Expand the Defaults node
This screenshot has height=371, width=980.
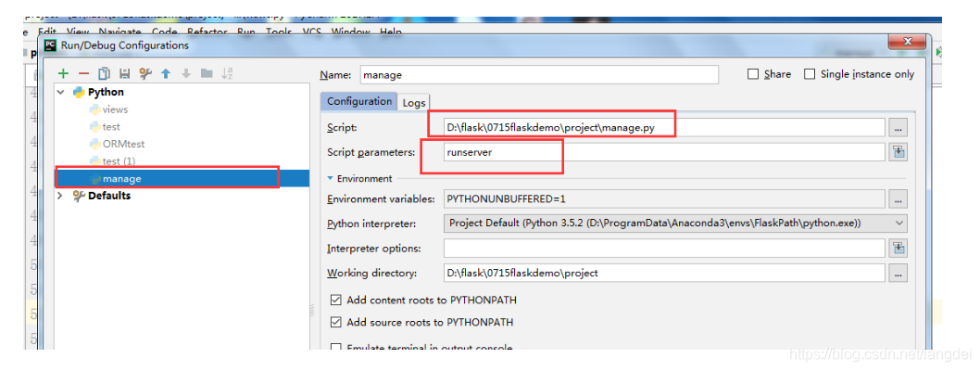pos(60,196)
